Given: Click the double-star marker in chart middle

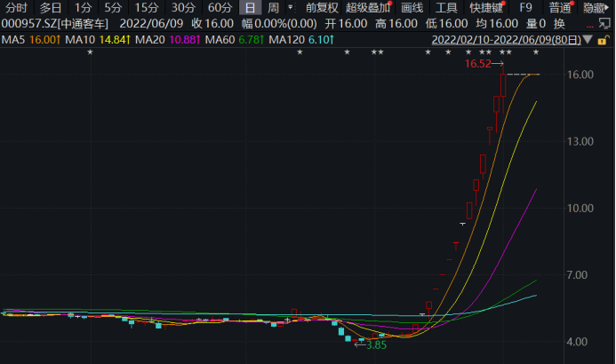Looking at the screenshot, I should point(377,53).
